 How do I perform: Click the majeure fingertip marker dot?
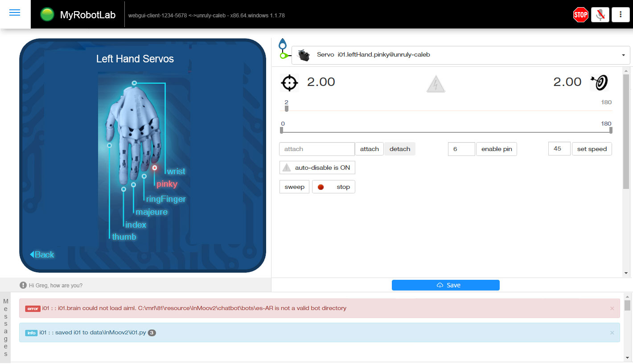click(133, 184)
